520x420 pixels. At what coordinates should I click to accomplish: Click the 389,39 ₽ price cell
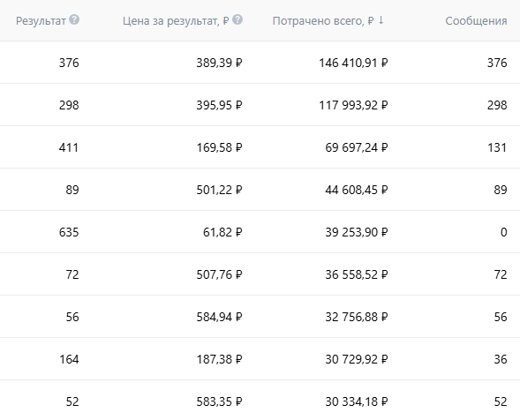(219, 63)
